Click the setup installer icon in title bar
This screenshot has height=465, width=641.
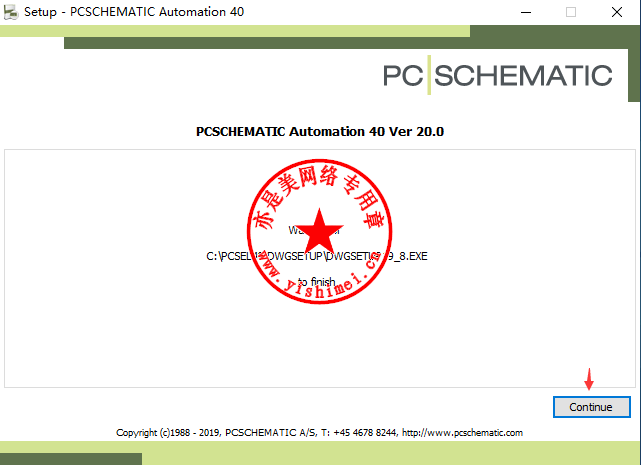click(x=11, y=12)
